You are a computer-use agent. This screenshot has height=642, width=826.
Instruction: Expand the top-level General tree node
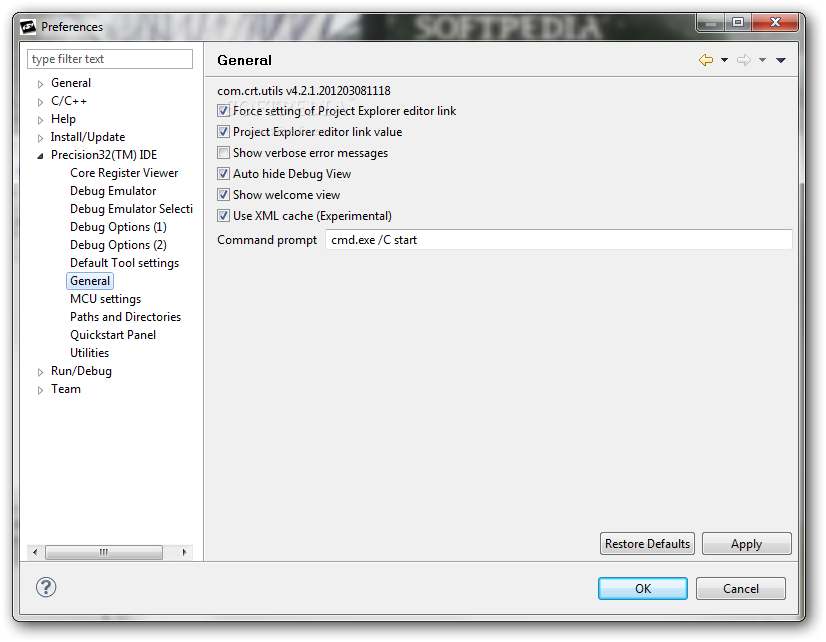click(41, 84)
